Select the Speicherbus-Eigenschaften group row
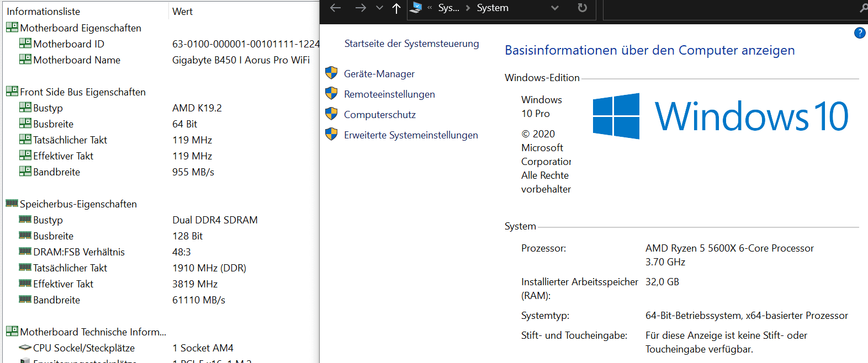 (78, 204)
